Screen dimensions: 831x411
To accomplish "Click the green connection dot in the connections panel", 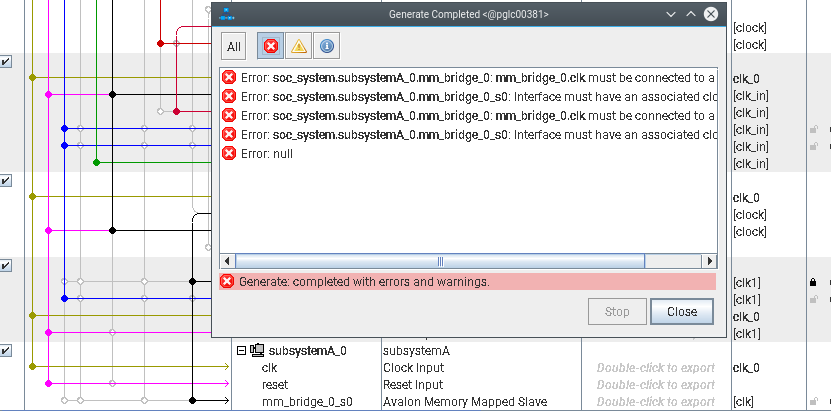I will 96,162.
